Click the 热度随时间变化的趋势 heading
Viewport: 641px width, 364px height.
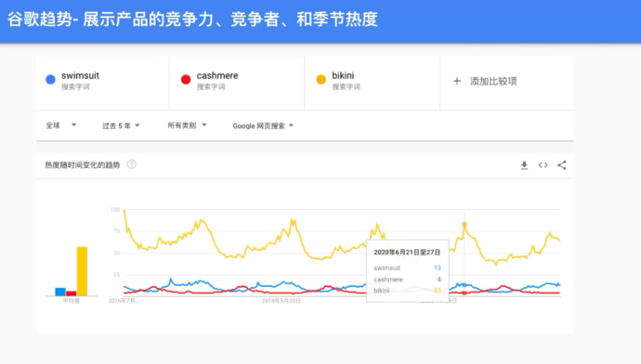point(82,165)
